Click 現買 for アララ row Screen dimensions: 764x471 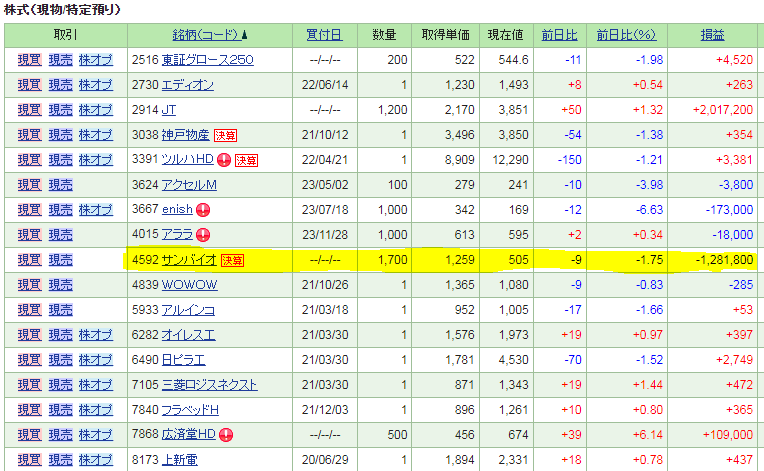(x=29, y=235)
